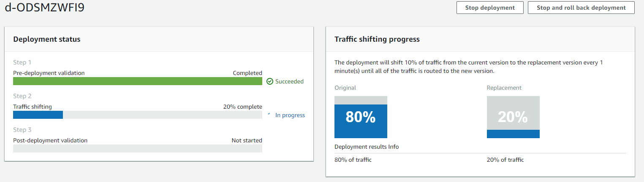Click the empty Post-deployment validation bar
The height and width of the screenshot is (182, 644).
pyautogui.click(x=138, y=149)
